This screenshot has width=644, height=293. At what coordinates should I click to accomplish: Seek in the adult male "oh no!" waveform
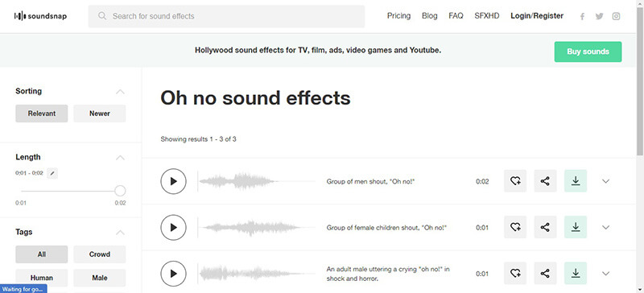257,273
